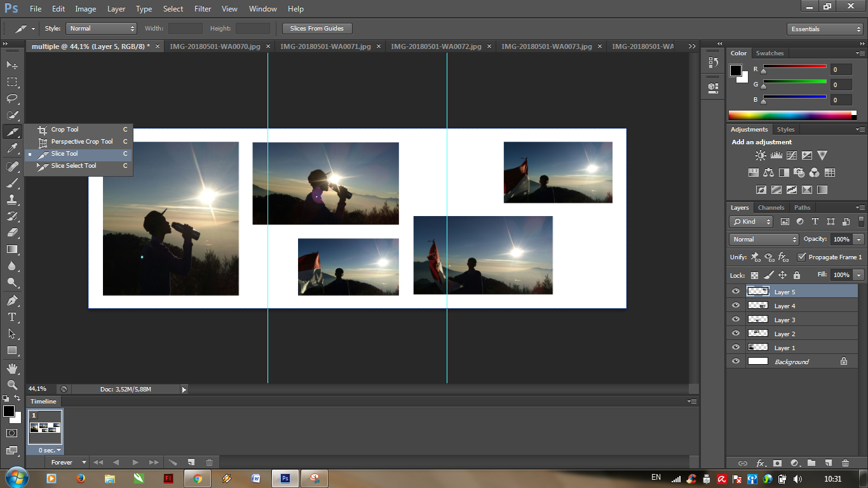Screen dimensions: 868x488
Task: Open the slice Style dropdown in options bar
Action: (x=101, y=28)
